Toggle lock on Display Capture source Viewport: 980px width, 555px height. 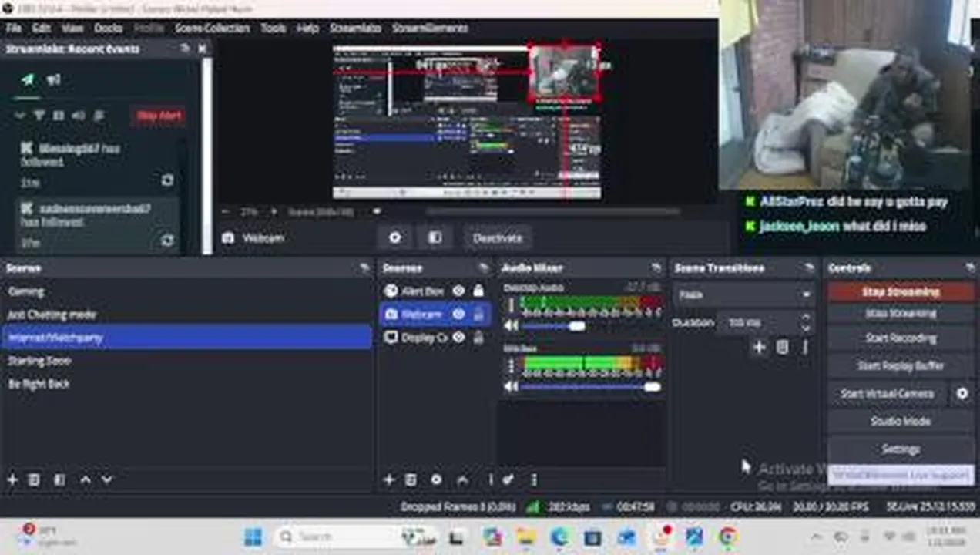(478, 337)
